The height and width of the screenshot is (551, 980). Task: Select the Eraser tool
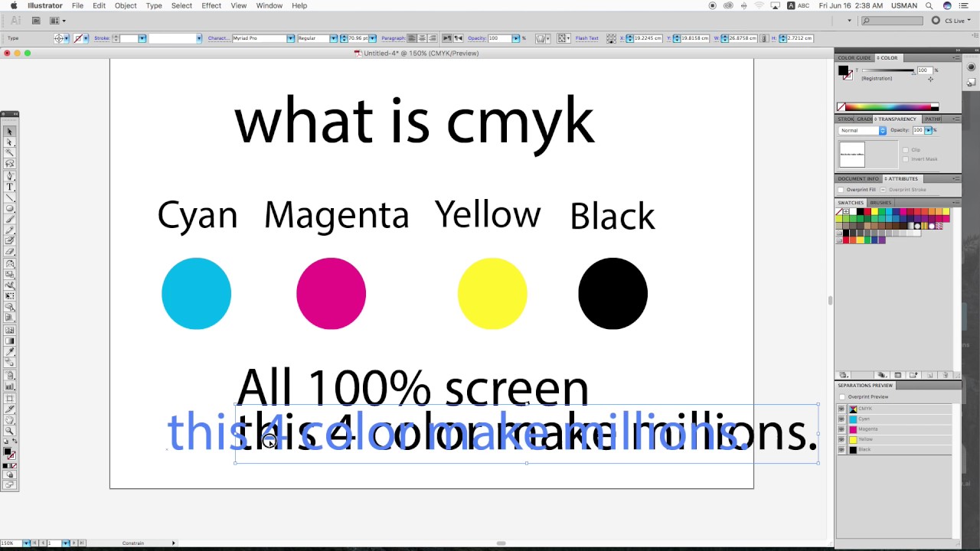9,252
